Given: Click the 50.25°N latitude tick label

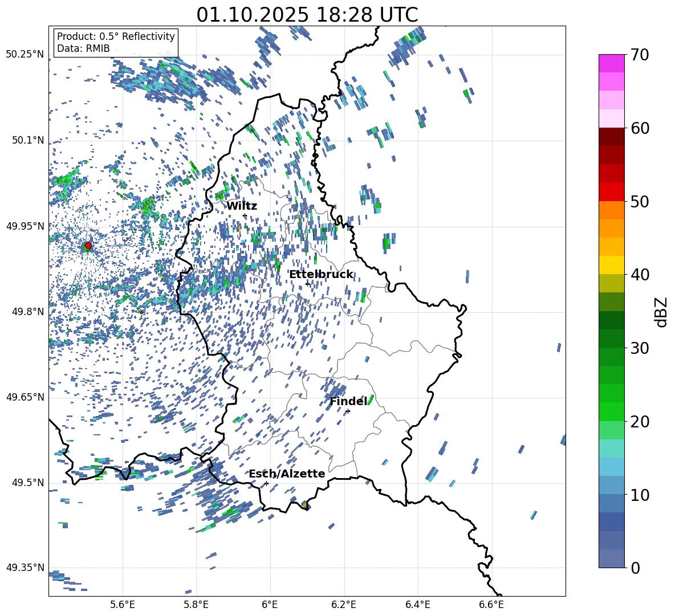Looking at the screenshot, I should 25,55.
